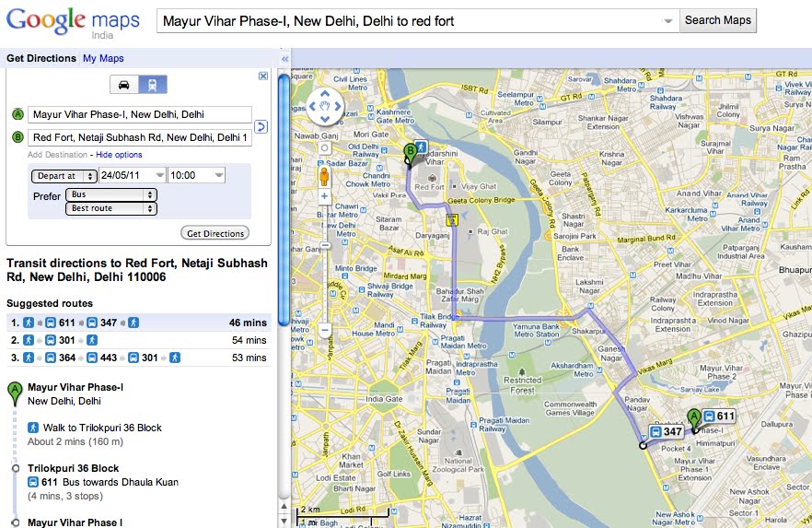This screenshot has width=812, height=528.
Task: Click the destination field Red Fort
Action: tap(140, 137)
